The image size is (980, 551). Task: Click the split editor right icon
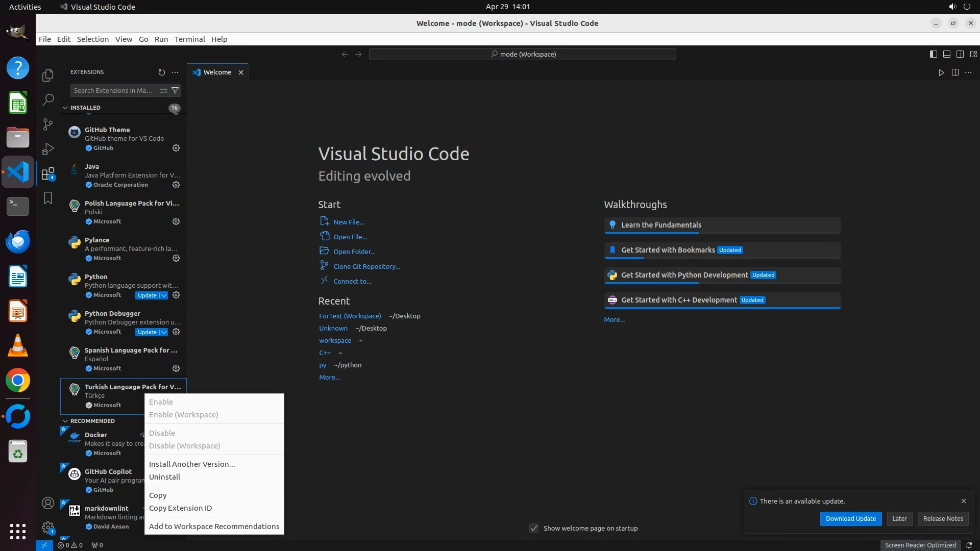[x=955, y=72]
